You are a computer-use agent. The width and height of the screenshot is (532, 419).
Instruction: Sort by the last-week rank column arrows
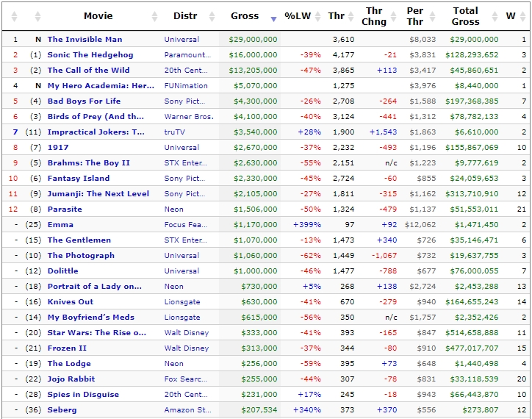37,16
